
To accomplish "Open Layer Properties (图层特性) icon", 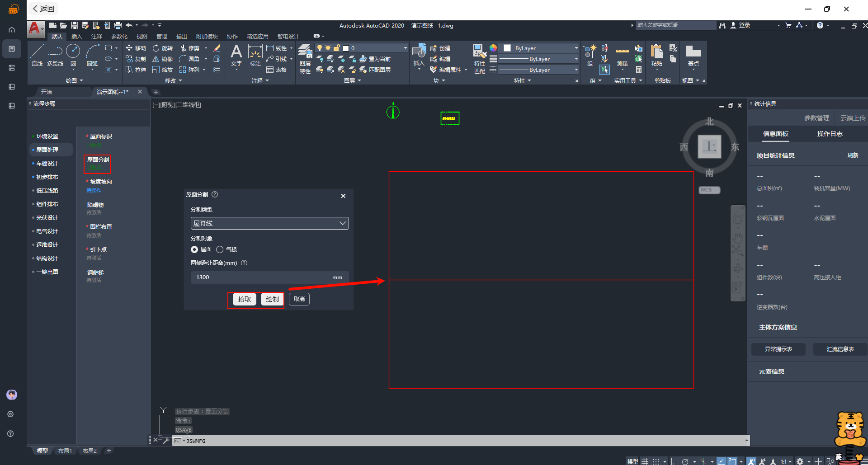I will pyautogui.click(x=305, y=58).
